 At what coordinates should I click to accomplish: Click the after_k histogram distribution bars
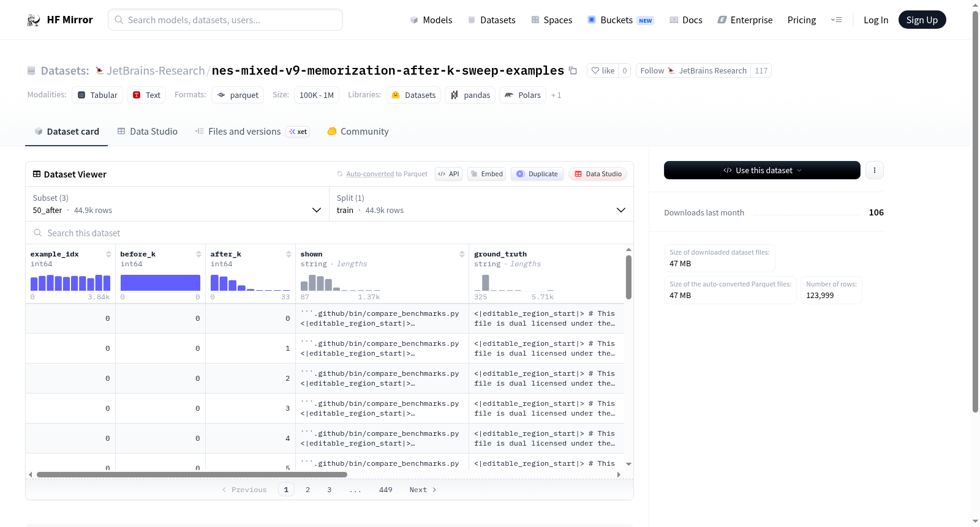[x=251, y=283]
